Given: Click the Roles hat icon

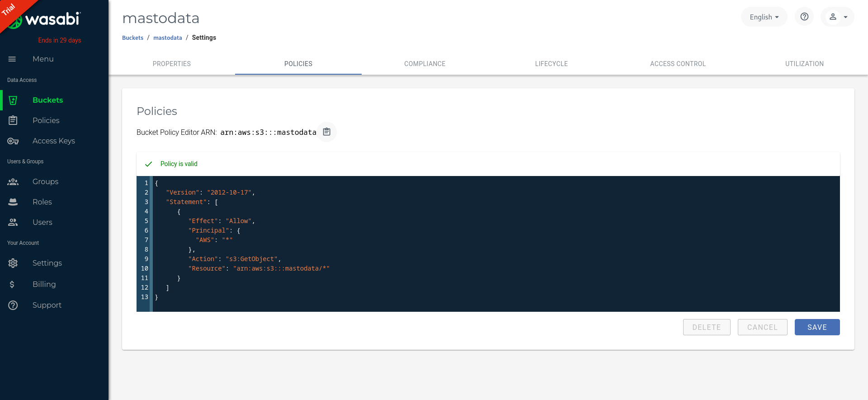Looking at the screenshot, I should coord(13,202).
